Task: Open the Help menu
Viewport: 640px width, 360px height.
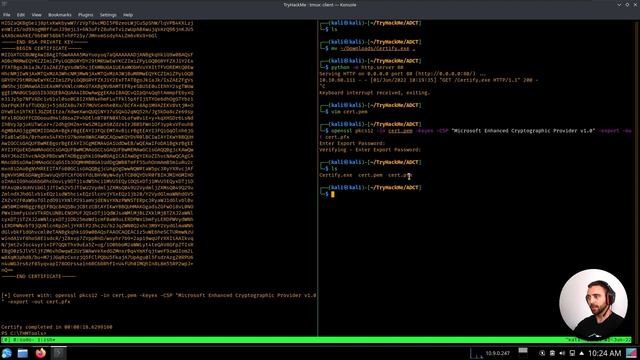Action: pyautogui.click(x=128, y=15)
